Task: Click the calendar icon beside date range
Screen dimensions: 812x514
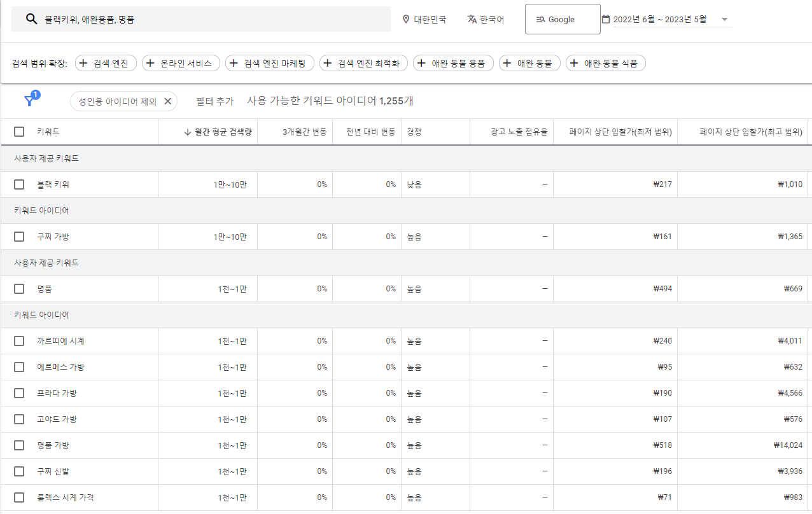Action: point(606,19)
